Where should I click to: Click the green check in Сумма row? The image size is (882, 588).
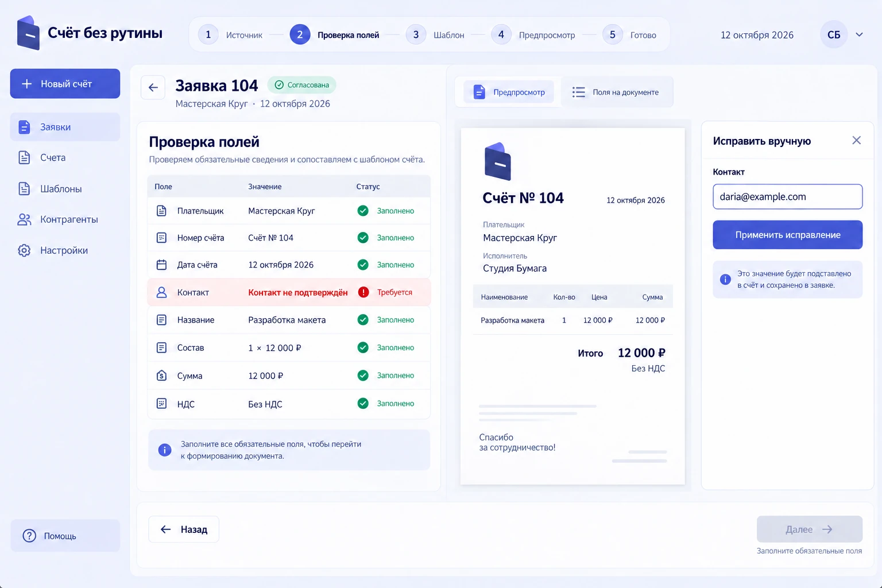tap(363, 376)
